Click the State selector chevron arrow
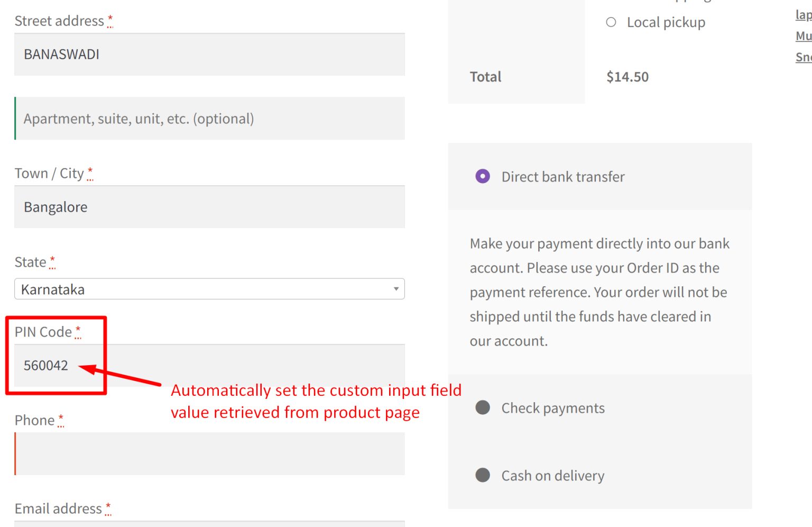This screenshot has height=527, width=812. tap(396, 289)
